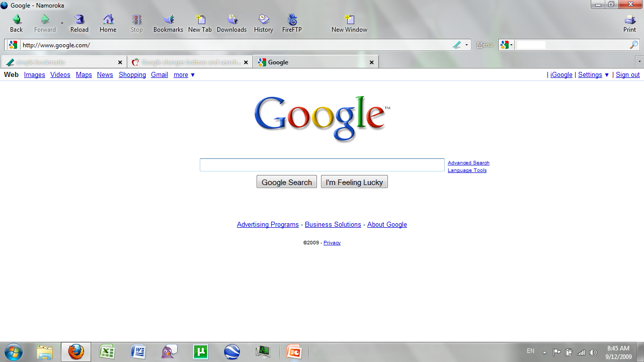This screenshot has height=362, width=644.
Task: Close the 'Google changes buttons' tab
Action: pos(246,62)
